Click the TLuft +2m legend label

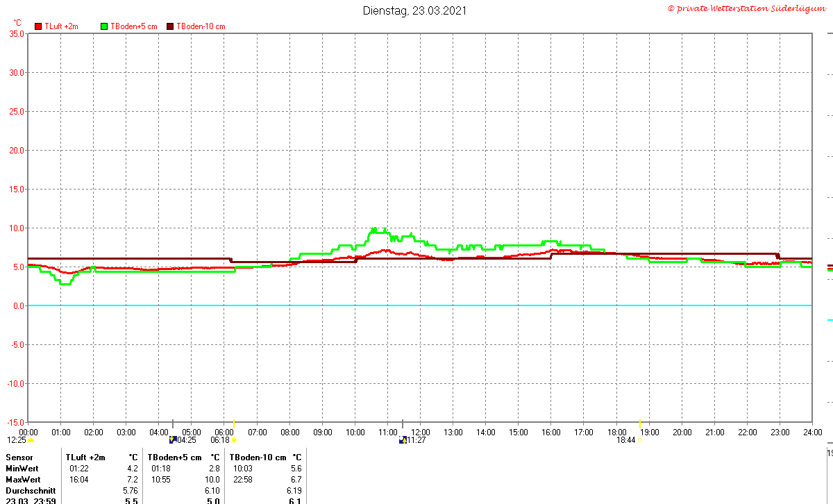pyautogui.click(x=61, y=26)
